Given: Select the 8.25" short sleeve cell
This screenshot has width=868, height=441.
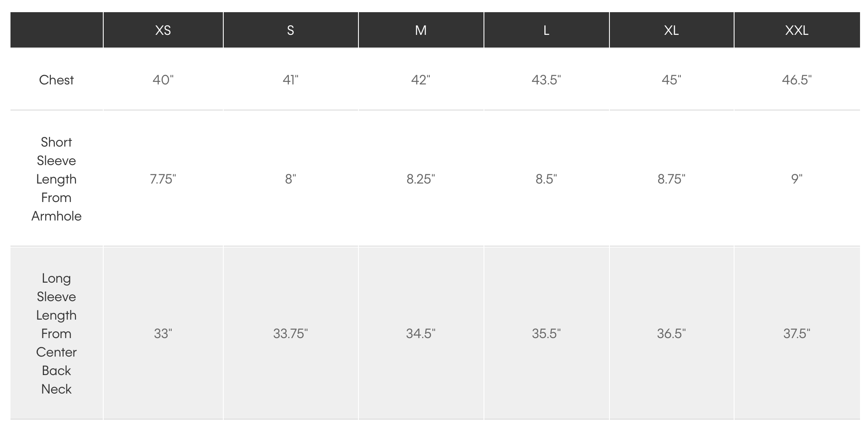Looking at the screenshot, I should click(421, 179).
